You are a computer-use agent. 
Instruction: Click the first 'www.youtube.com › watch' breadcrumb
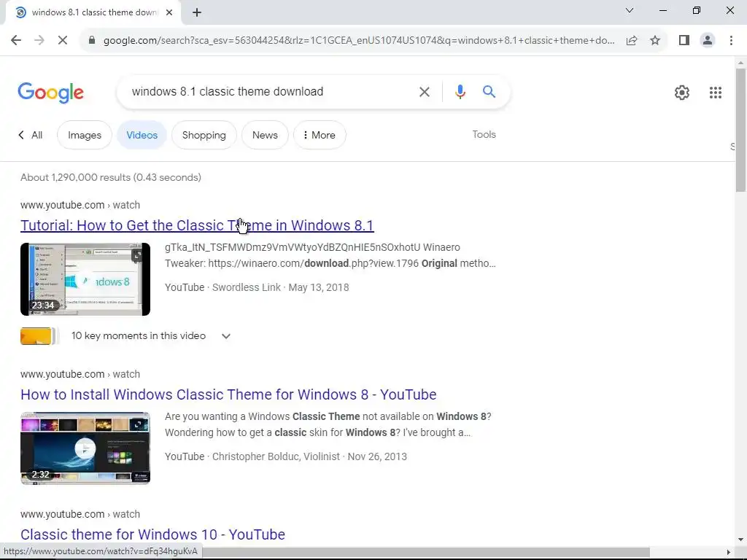pyautogui.click(x=80, y=205)
